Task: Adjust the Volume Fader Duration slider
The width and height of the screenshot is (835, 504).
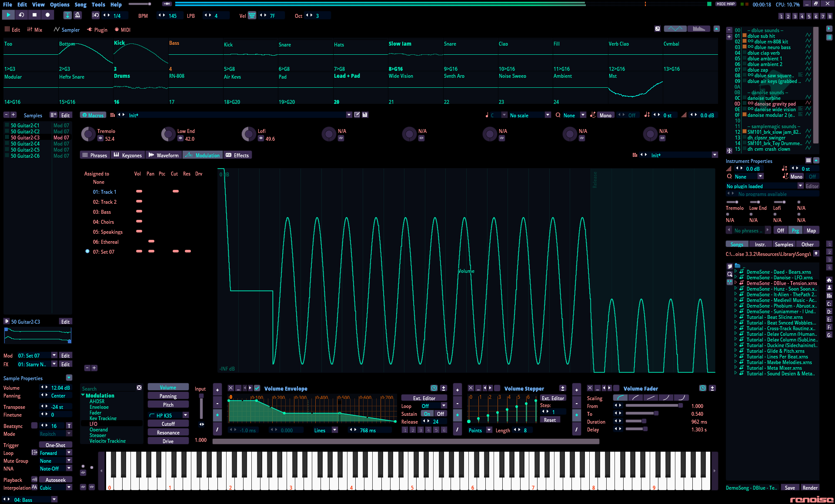Action: click(655, 421)
